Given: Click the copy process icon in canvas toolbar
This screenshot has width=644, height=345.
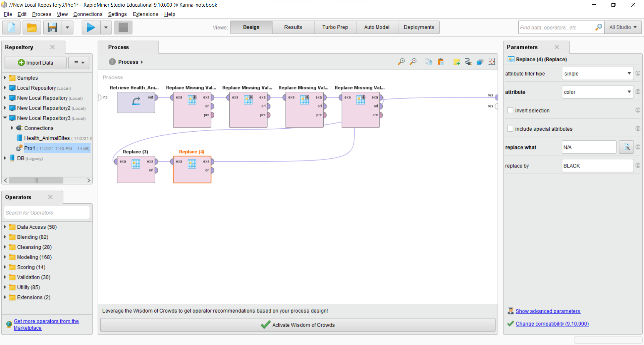Looking at the screenshot, I should 429,62.
